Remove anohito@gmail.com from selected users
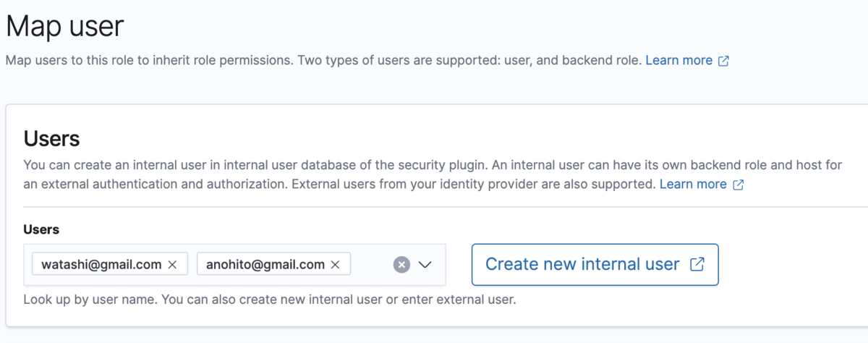This screenshot has height=343, width=868. [x=335, y=265]
